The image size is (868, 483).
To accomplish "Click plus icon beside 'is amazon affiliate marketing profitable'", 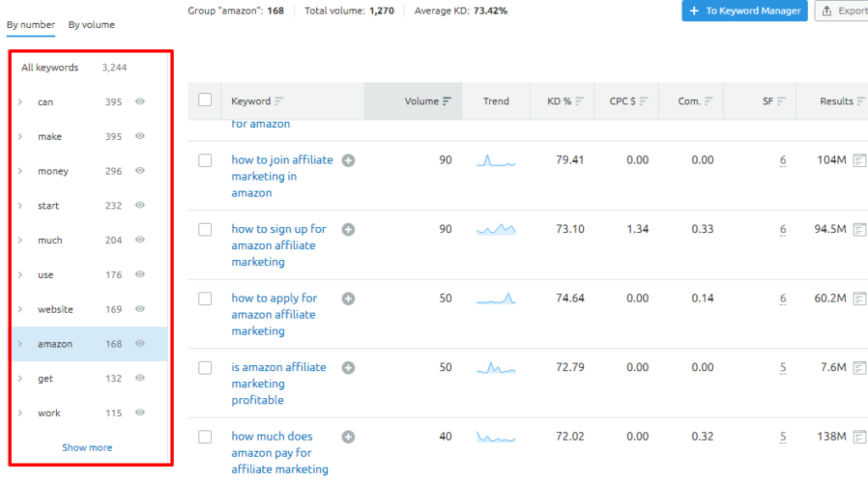I will point(348,368).
